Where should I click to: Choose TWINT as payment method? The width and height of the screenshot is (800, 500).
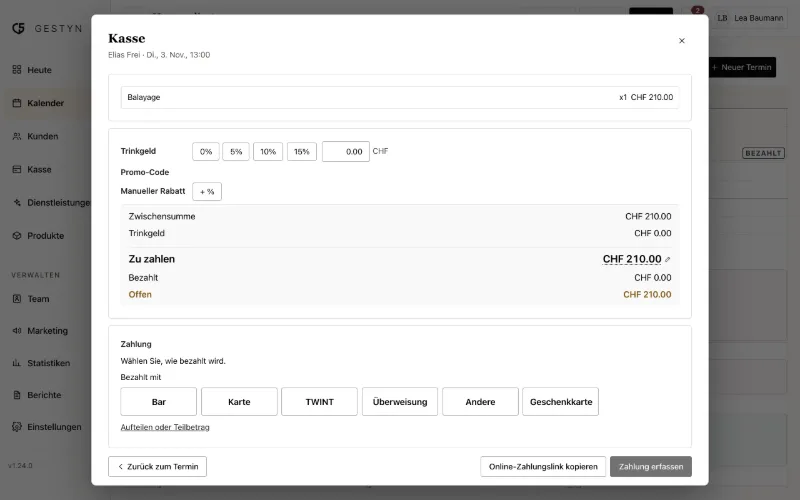319,402
